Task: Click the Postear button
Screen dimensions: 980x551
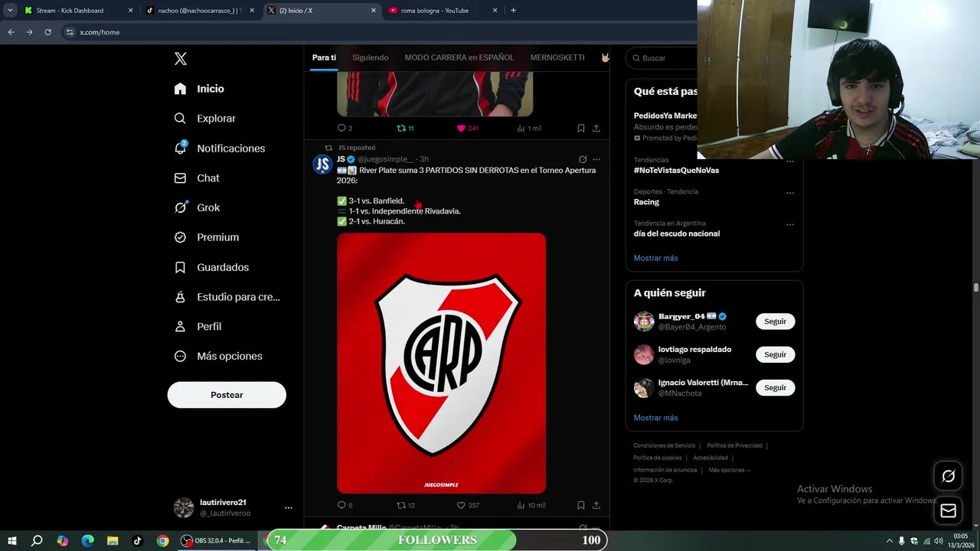Action: click(x=227, y=395)
